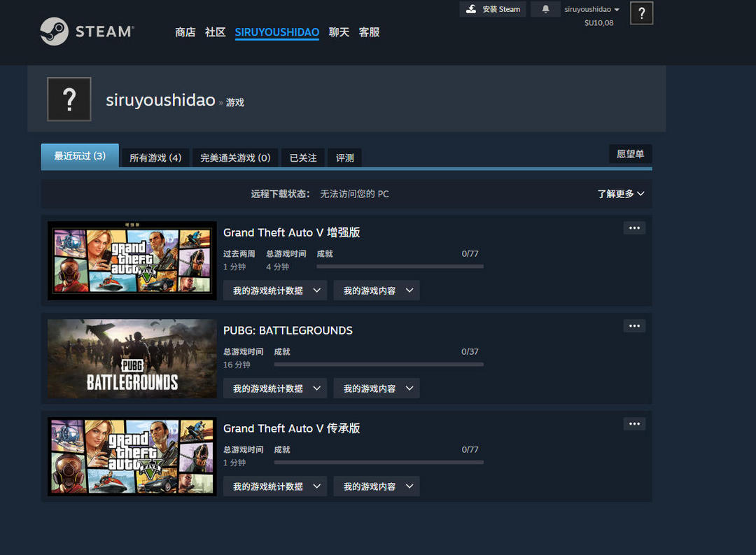Click the 愿望单 button
756x555 pixels.
pyautogui.click(x=630, y=154)
